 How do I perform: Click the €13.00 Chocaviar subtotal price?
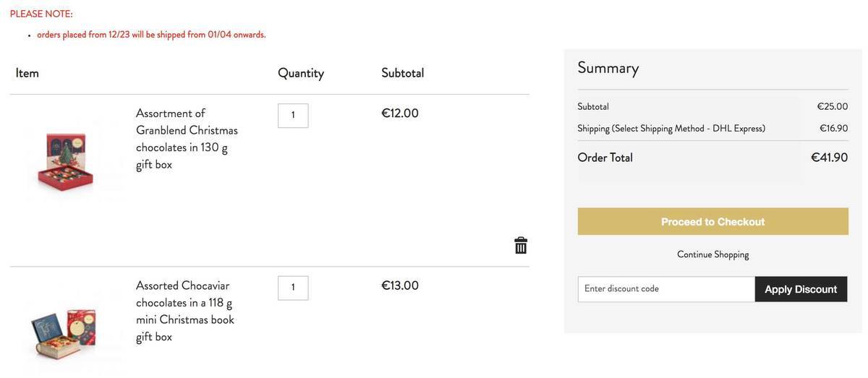click(400, 285)
